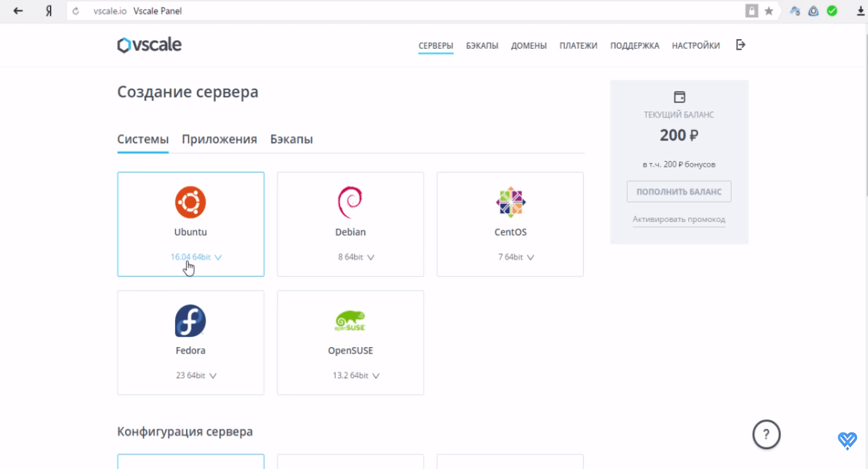
Task: Select the CentOS logo
Action: coord(510,202)
